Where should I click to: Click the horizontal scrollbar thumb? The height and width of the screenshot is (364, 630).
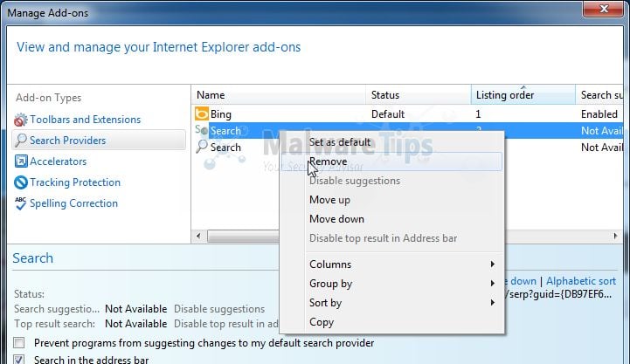click(244, 237)
